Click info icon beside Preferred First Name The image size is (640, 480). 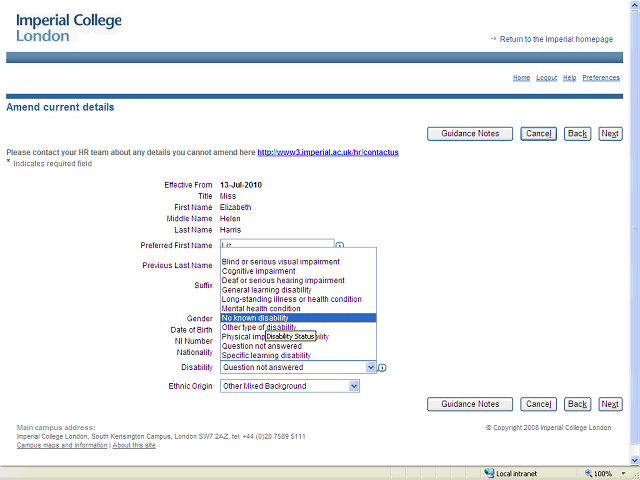point(340,245)
